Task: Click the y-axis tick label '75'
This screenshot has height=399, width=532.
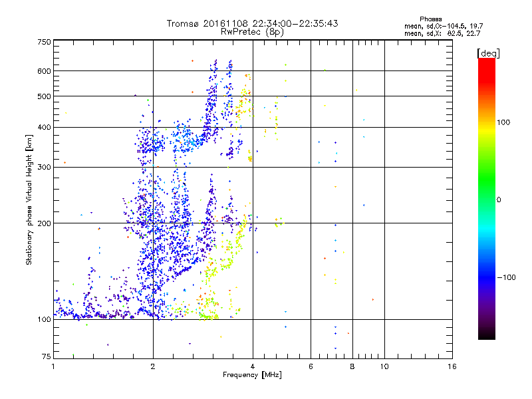Action: [47, 356]
